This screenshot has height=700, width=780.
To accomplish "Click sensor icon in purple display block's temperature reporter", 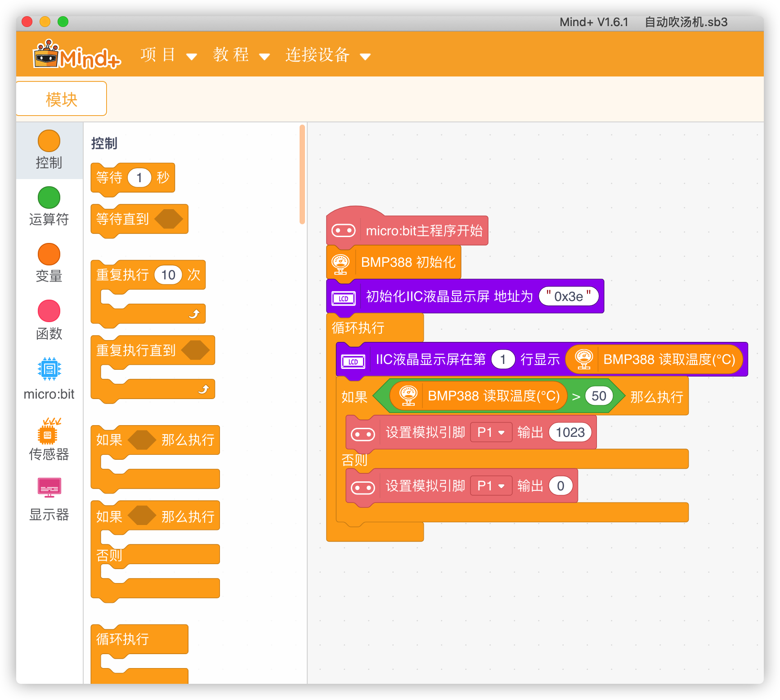I will 584,359.
